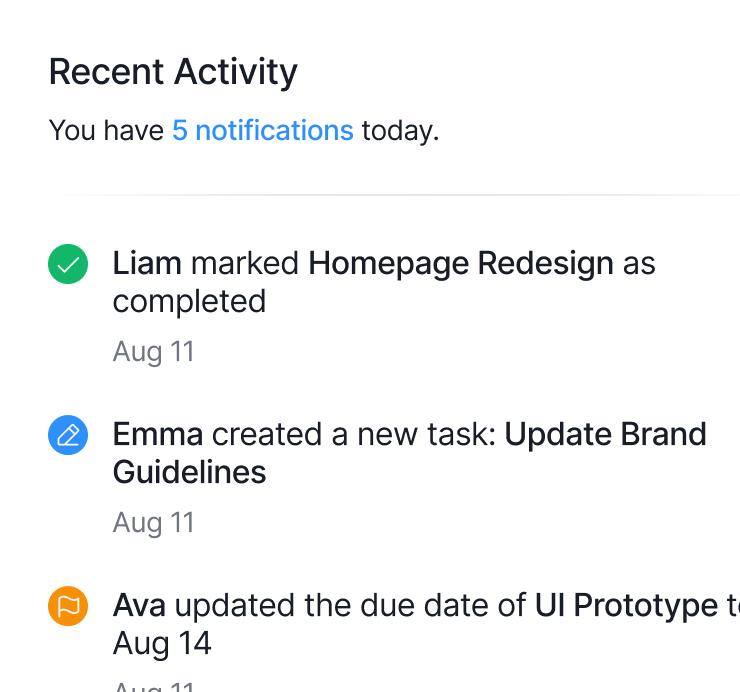
Task: Click the word completed in Liam's entry
Action: click(x=189, y=301)
